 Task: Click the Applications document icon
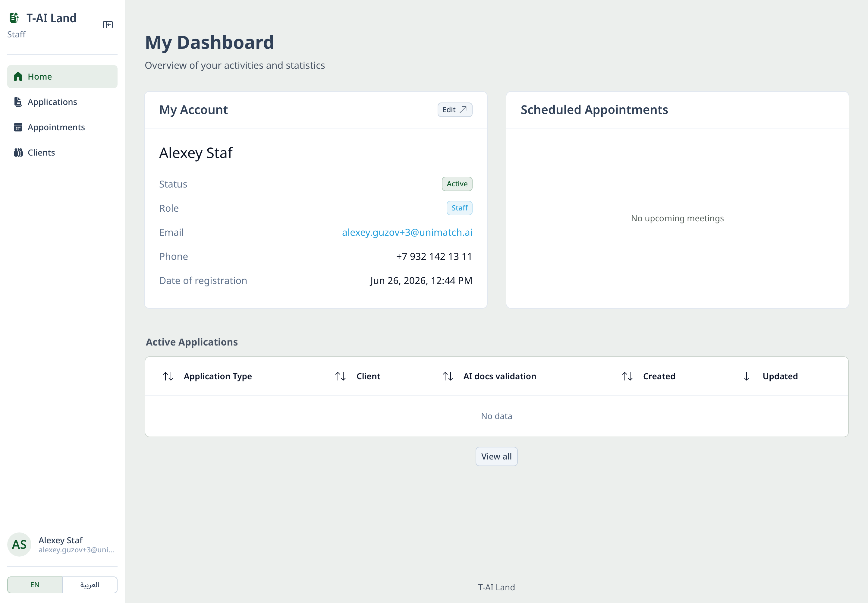pyautogui.click(x=18, y=102)
